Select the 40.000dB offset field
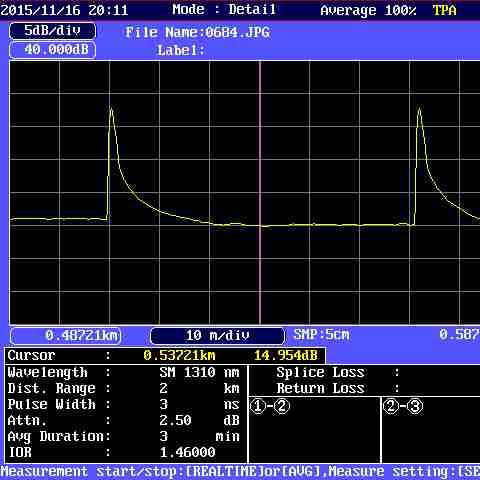This screenshot has height=480, width=480. click(53, 50)
